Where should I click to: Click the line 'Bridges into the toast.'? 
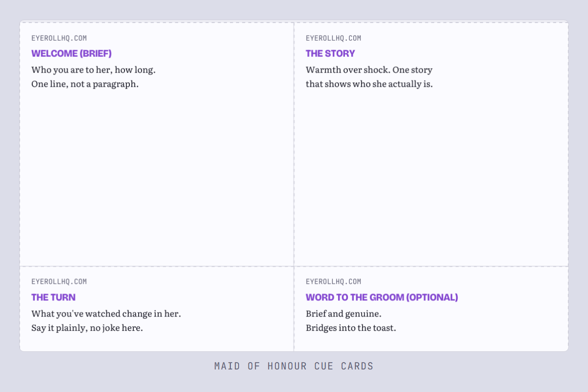[x=351, y=328]
